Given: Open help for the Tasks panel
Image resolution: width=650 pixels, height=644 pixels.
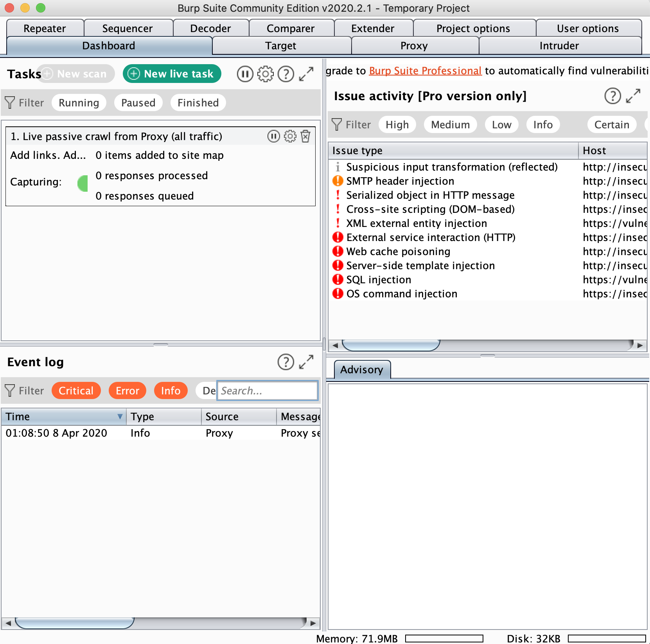Looking at the screenshot, I should [286, 74].
